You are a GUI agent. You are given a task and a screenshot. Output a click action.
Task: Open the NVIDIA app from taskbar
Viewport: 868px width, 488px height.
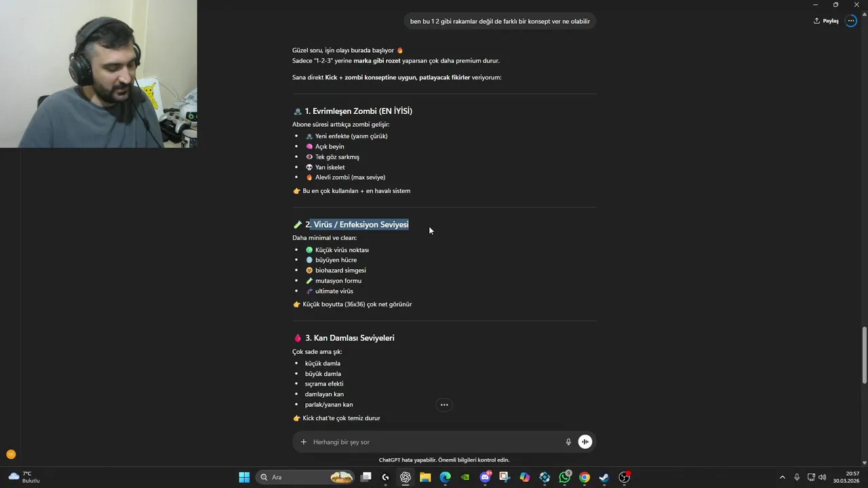pyautogui.click(x=465, y=477)
